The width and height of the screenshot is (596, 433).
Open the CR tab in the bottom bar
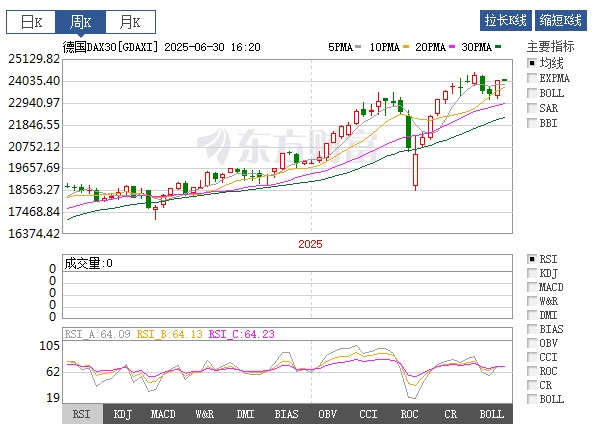pyautogui.click(x=451, y=414)
